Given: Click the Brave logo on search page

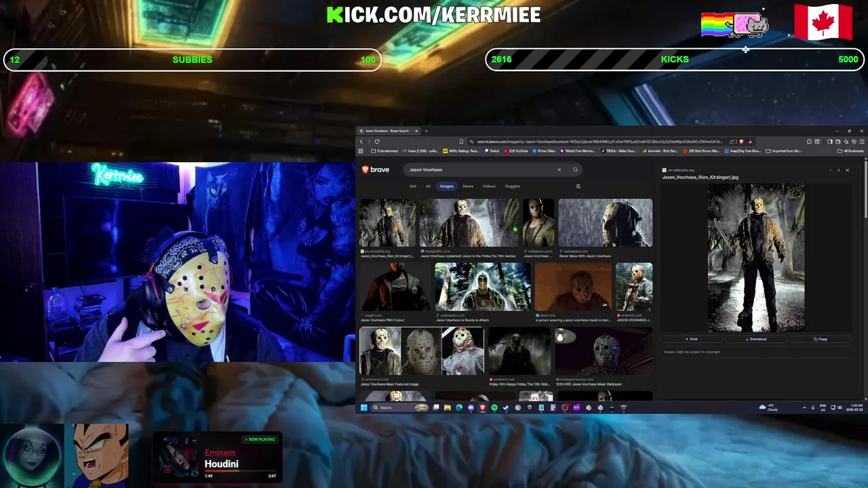Looking at the screenshot, I should coord(375,169).
